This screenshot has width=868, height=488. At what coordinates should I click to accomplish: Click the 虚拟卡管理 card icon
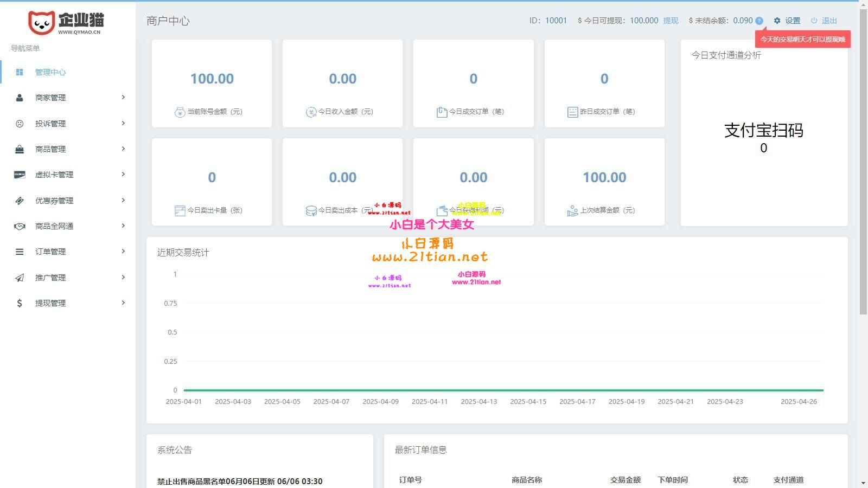click(x=20, y=175)
